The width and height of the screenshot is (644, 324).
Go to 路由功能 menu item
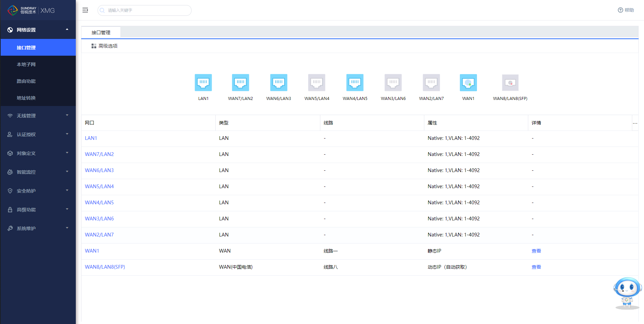click(26, 81)
